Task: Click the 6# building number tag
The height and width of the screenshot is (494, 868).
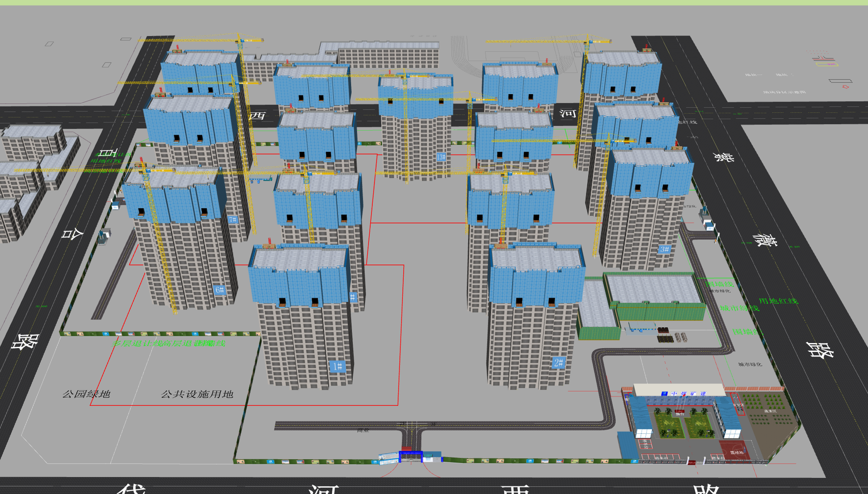Action: coord(220,290)
